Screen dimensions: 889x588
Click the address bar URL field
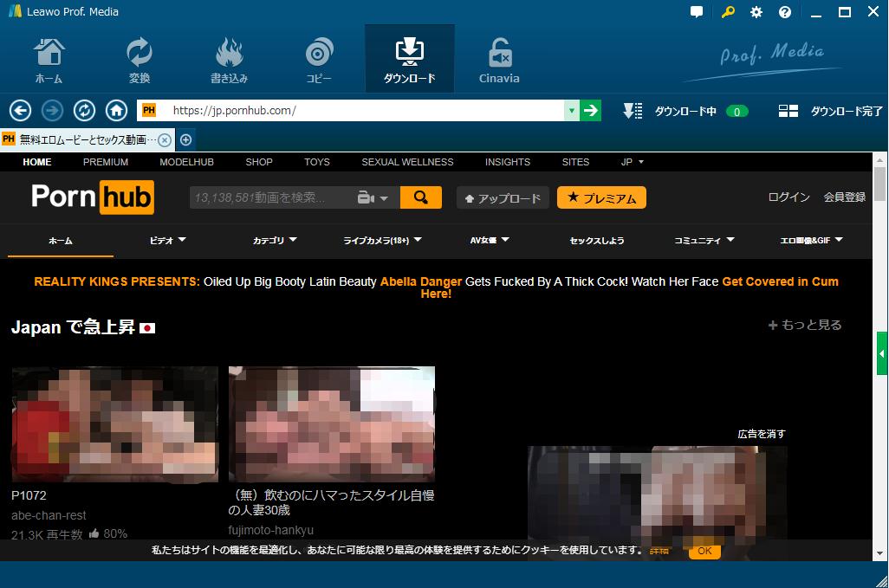pyautogui.click(x=363, y=111)
